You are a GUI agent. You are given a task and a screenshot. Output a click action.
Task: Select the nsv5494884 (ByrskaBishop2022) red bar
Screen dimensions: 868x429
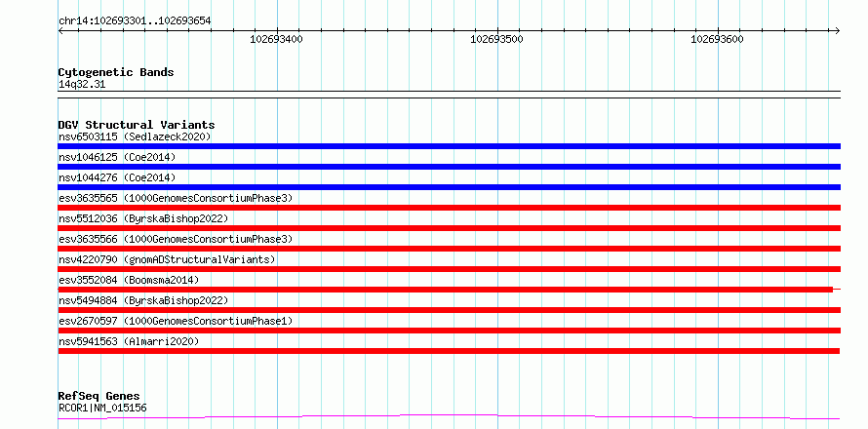tap(449, 310)
